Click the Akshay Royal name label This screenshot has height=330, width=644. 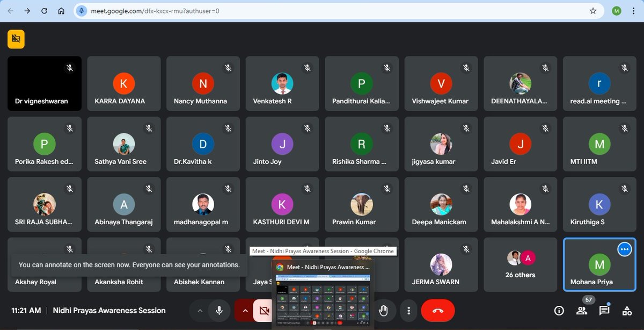click(35, 282)
